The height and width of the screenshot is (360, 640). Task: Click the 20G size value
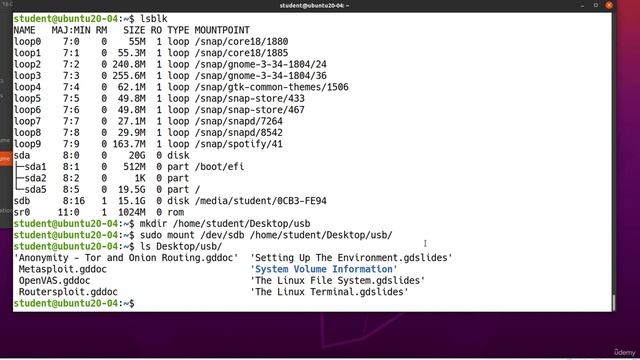tap(137, 156)
